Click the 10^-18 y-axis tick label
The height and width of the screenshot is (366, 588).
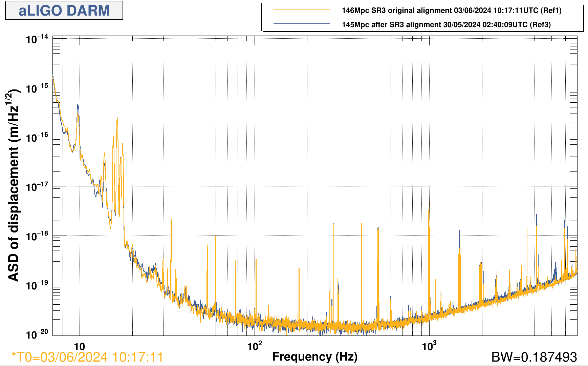click(x=37, y=236)
